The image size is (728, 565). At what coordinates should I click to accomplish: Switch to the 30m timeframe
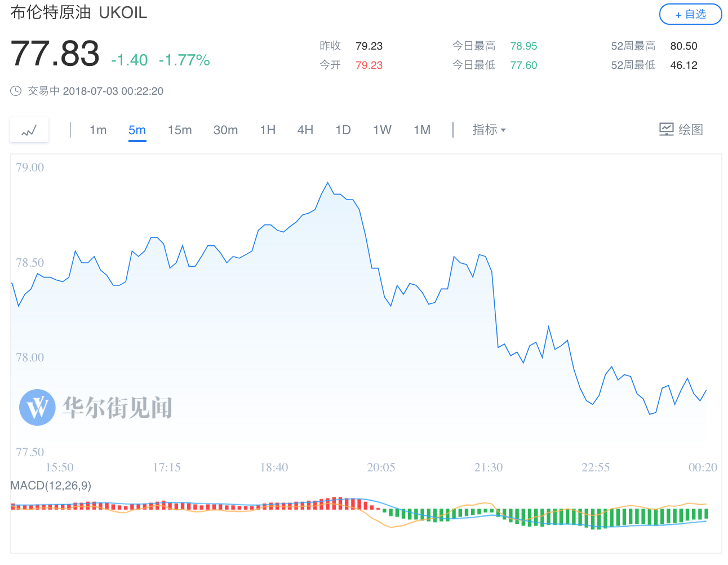click(x=225, y=130)
